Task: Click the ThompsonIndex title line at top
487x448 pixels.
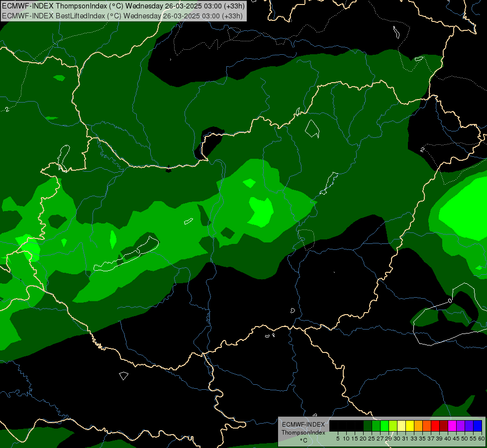Action: click(123, 5)
